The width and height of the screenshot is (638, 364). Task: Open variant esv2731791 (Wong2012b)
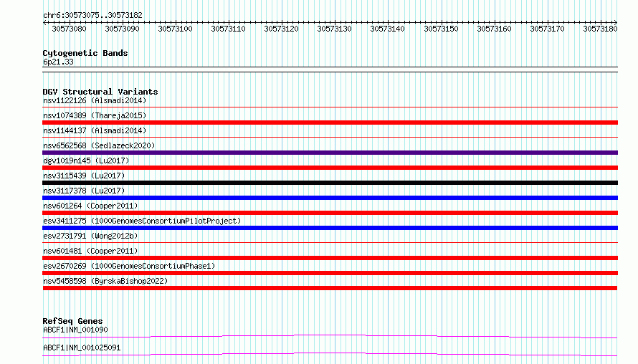90,236
